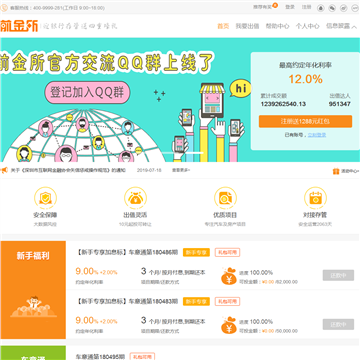Open project 【新手专享加息标】车意通第180486期
The width and height of the screenshot is (360, 360).
click(127, 252)
